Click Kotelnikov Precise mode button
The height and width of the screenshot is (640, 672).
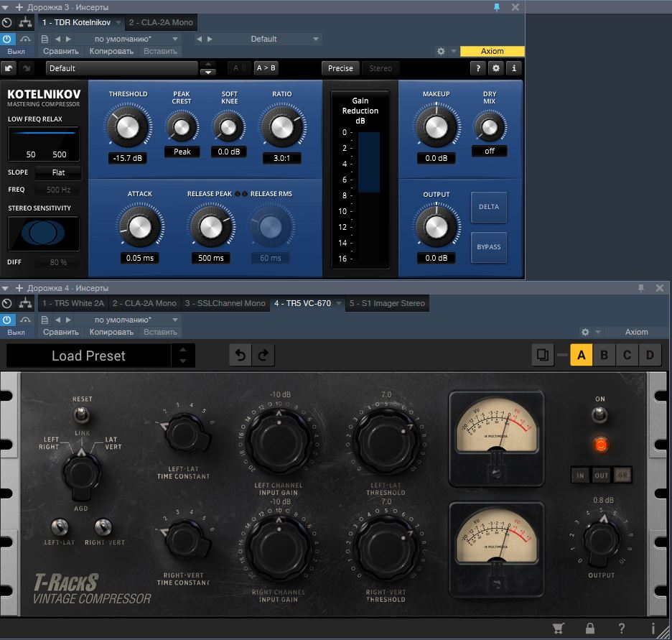340,68
